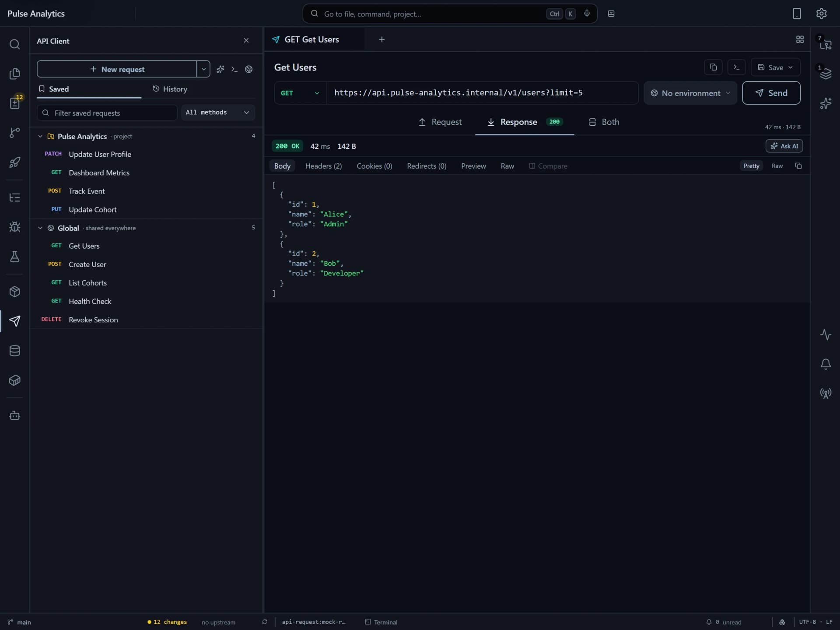Open the rocket deploy sidebar icon

pos(14,162)
